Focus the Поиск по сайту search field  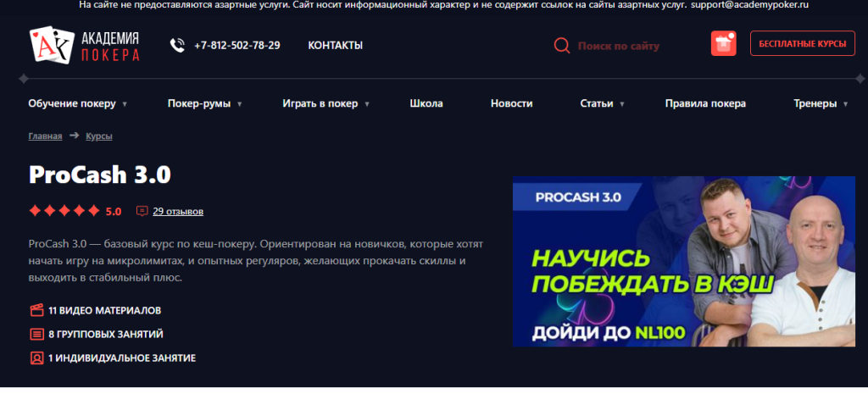pos(619,46)
